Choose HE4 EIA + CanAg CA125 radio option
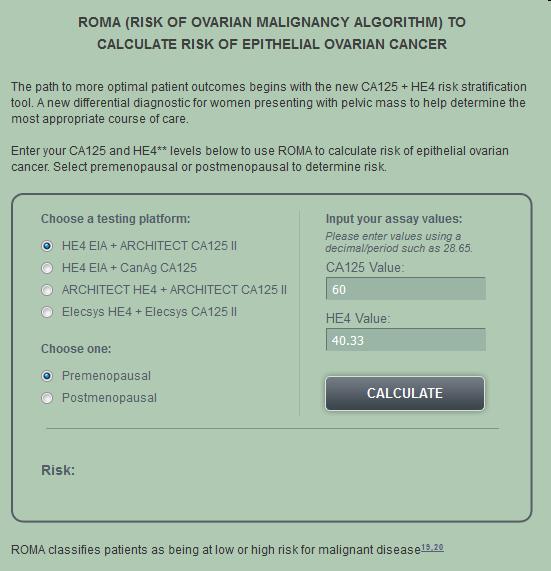This screenshot has height=571, width=551. (47, 268)
